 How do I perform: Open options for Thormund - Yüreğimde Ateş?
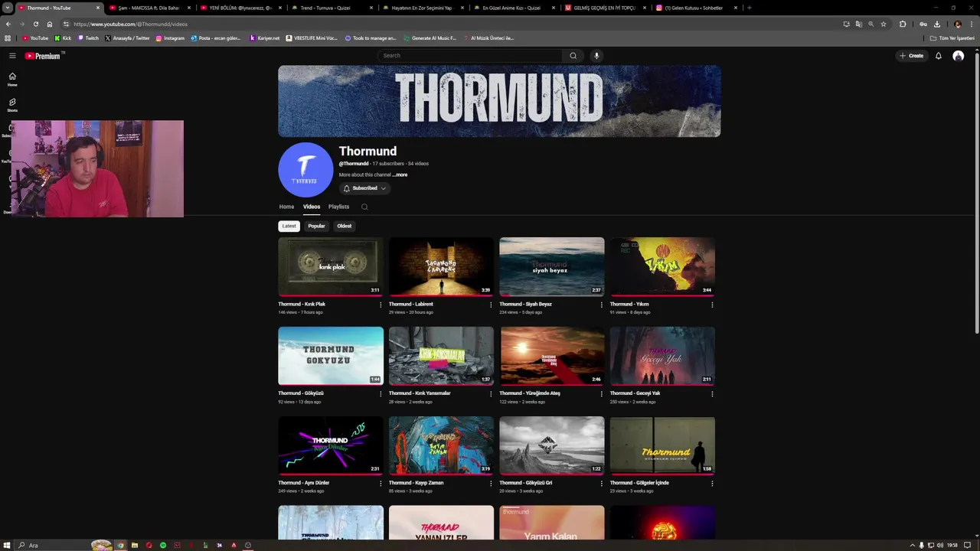(x=602, y=394)
